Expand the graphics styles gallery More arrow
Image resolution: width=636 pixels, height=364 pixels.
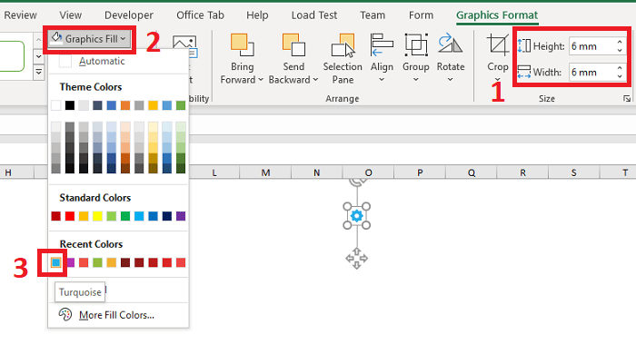click(38, 72)
